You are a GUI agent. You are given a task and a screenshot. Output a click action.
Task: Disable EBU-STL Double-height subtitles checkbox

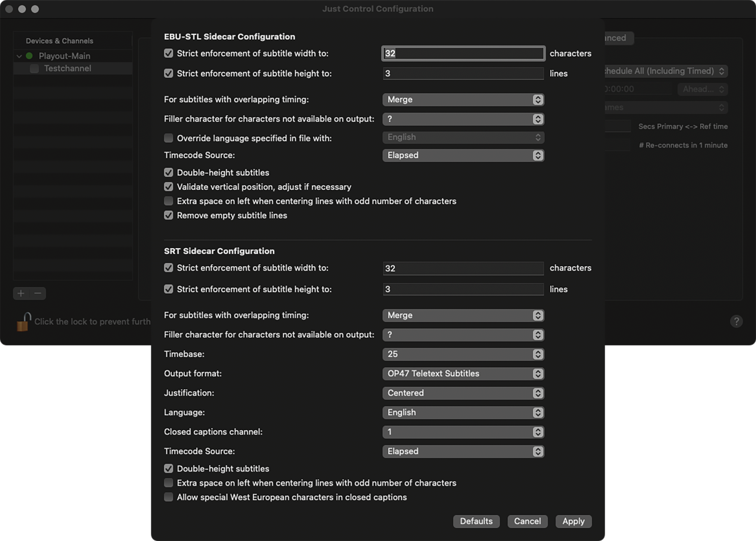(x=169, y=173)
